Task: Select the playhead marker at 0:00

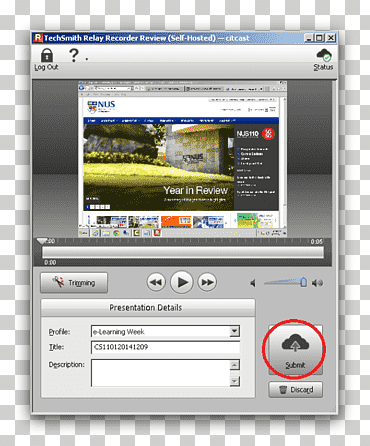Action: (42, 241)
